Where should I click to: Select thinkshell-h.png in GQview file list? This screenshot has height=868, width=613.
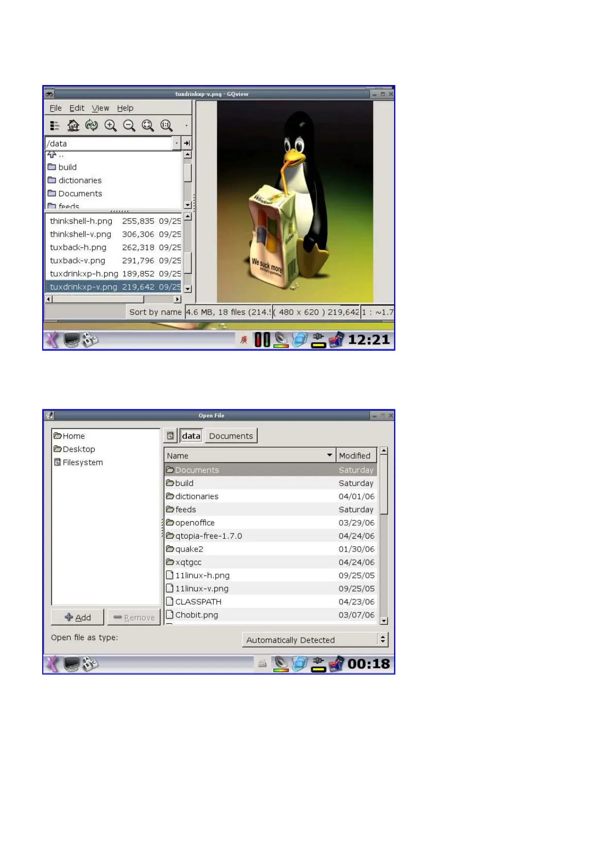coord(113,221)
